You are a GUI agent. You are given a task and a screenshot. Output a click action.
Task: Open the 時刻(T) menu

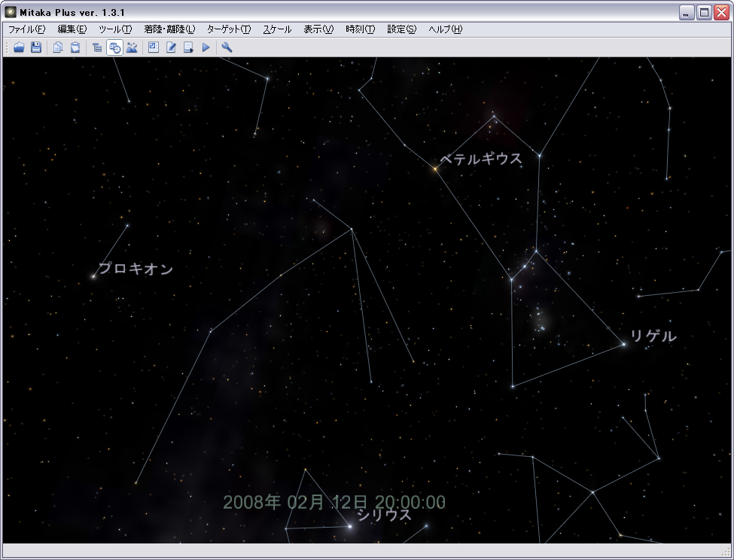click(361, 29)
